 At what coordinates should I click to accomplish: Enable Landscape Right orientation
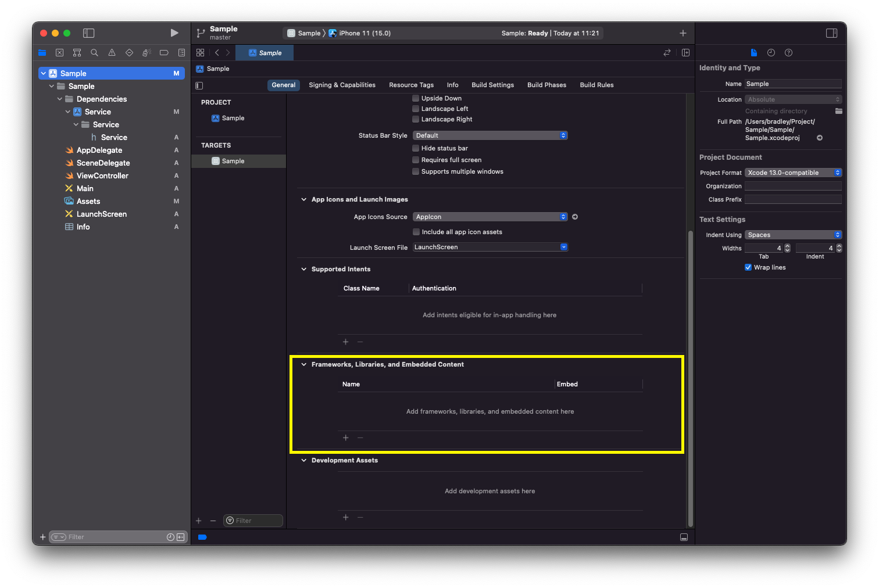click(x=416, y=119)
